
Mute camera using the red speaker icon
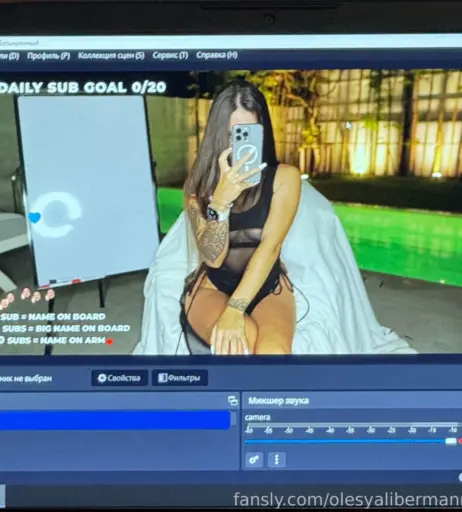click(x=460, y=441)
